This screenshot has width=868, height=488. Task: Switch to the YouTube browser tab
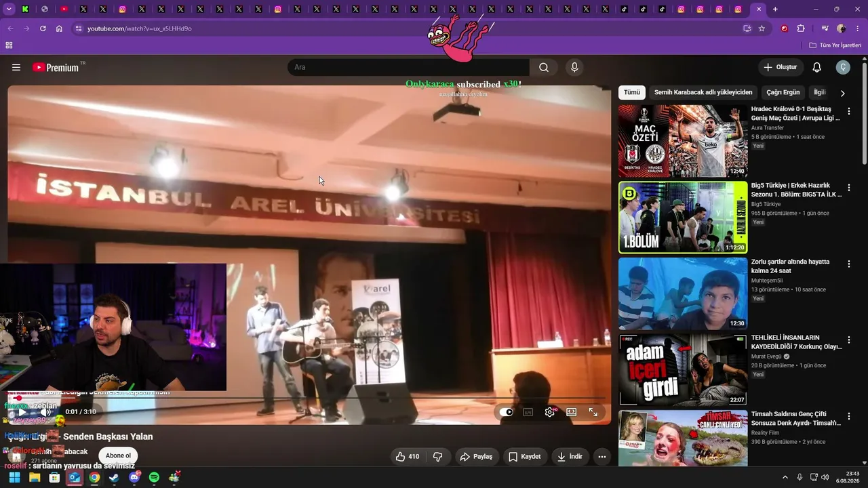coord(64,9)
